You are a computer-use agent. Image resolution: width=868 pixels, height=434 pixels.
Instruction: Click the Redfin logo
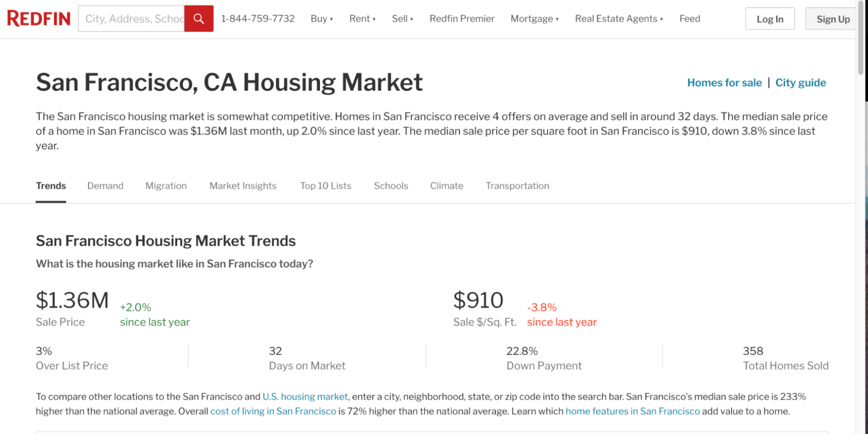tap(38, 18)
